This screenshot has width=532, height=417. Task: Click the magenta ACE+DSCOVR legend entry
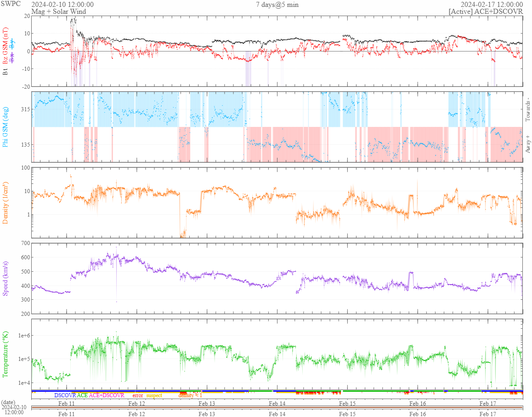(x=107, y=395)
